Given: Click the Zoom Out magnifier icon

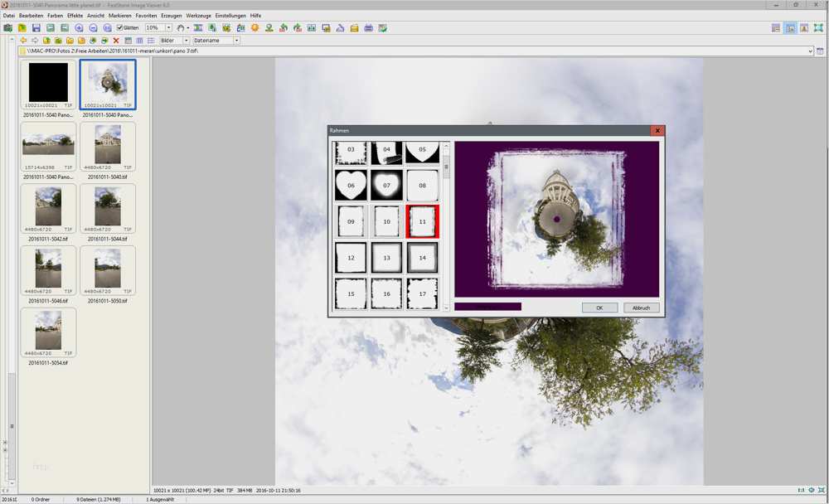Looking at the screenshot, I should tap(93, 28).
